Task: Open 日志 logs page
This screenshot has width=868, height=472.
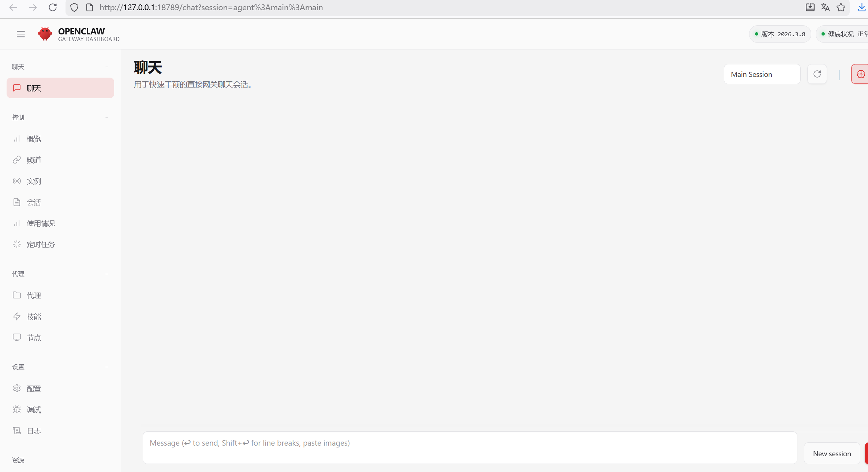Action: point(34,431)
